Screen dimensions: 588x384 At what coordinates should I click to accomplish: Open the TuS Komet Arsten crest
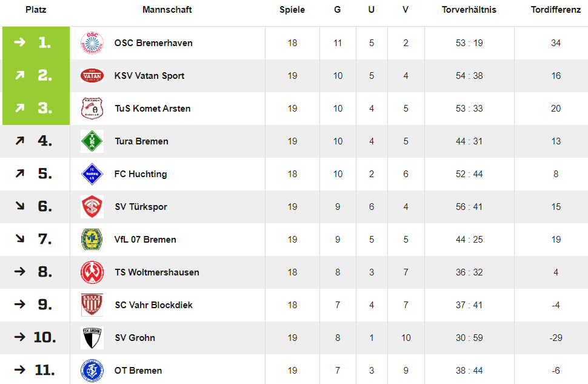tap(92, 109)
